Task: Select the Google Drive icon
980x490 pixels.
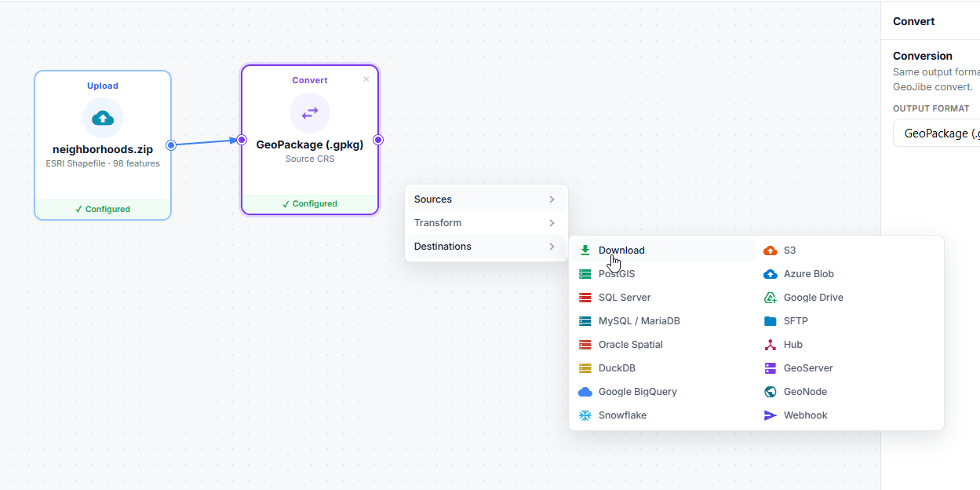Action: click(770, 298)
